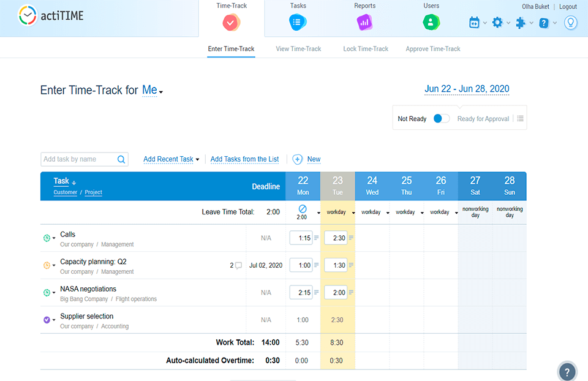Image resolution: width=588 pixels, height=381 pixels.
Task: Click the puzzle piece plugins icon
Action: pyautogui.click(x=521, y=23)
